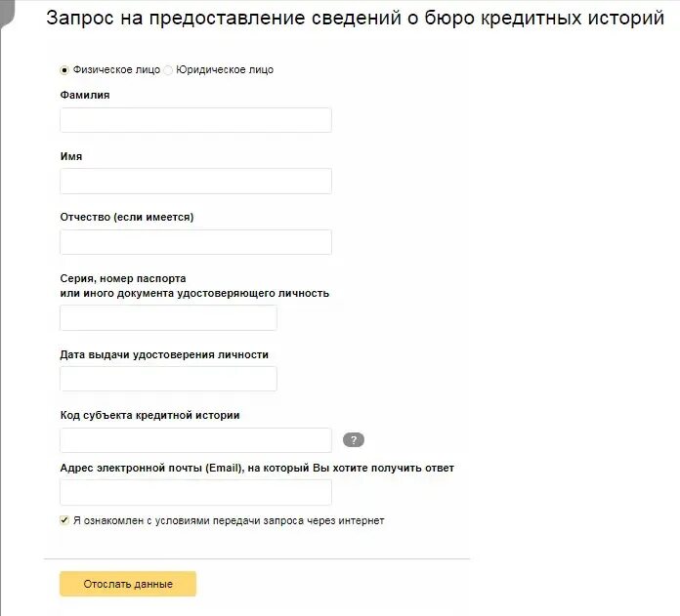This screenshot has height=616, width=680.
Task: Focus the Email address input field
Action: click(x=195, y=492)
